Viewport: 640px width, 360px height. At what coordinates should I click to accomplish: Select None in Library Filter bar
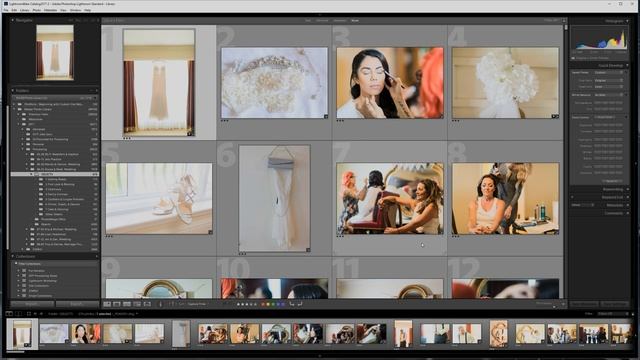pos(355,20)
